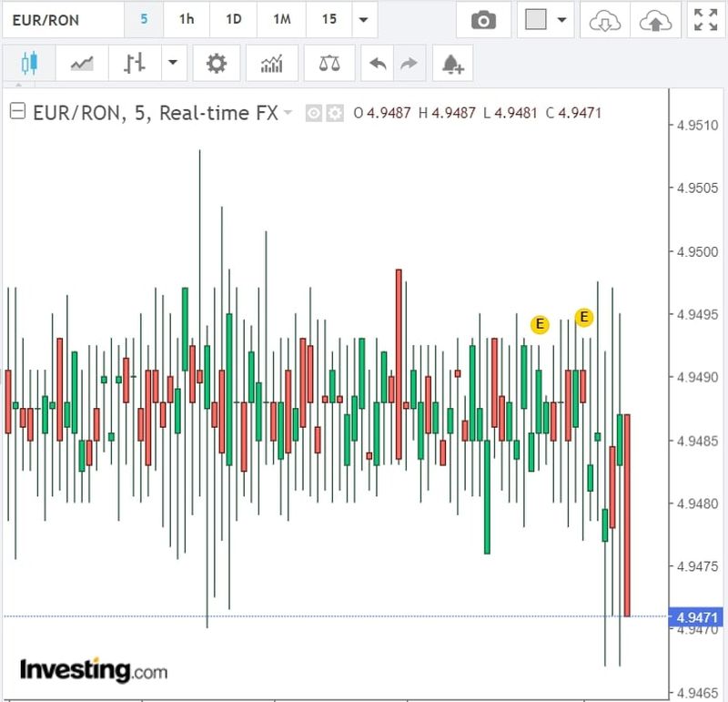This screenshot has height=702, width=728.
Task: Expand the time interval dropdown arrow
Action: pos(364,20)
